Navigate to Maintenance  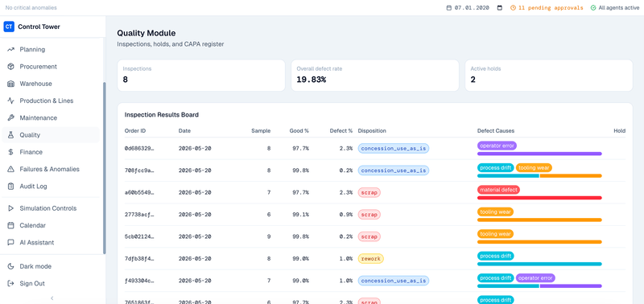pos(51,117)
